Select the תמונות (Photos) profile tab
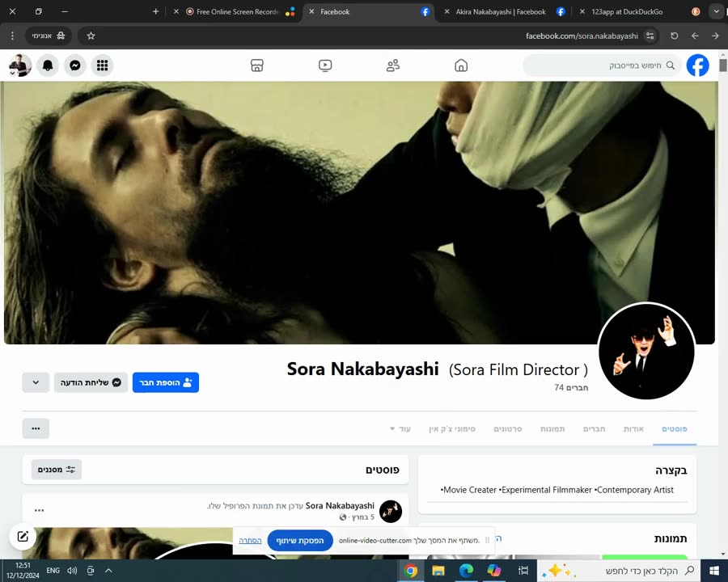 pos(552,429)
